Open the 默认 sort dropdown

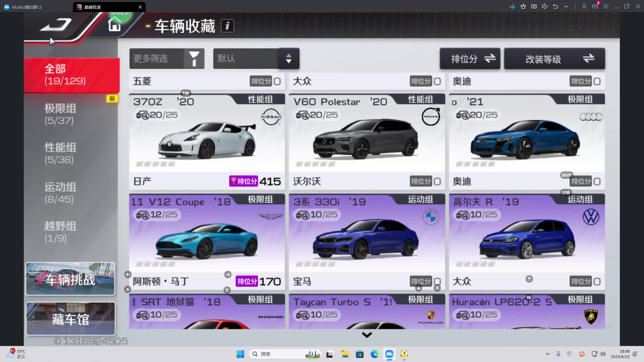256,59
